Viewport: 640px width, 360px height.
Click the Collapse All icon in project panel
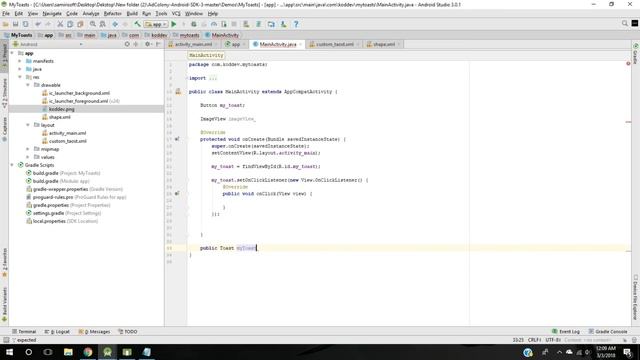tap(136, 44)
